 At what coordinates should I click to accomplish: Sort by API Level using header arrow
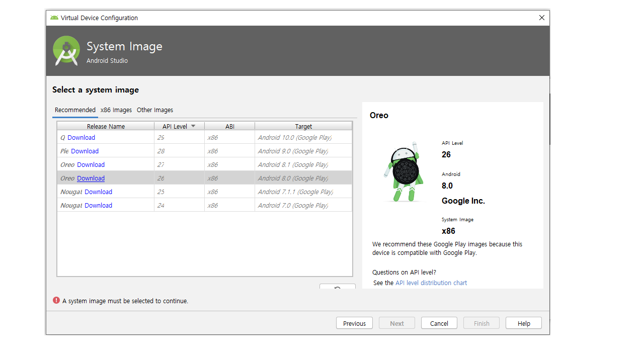(x=193, y=126)
